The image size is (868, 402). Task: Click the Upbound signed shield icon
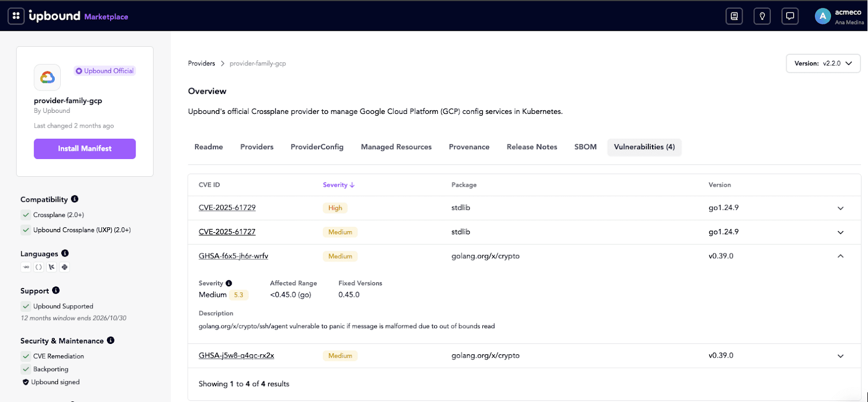(x=25, y=382)
